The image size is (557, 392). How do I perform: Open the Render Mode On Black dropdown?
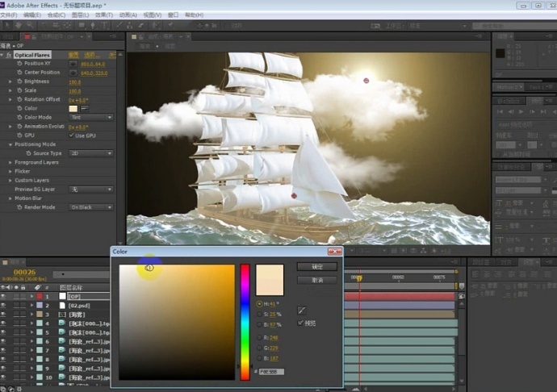click(x=90, y=207)
